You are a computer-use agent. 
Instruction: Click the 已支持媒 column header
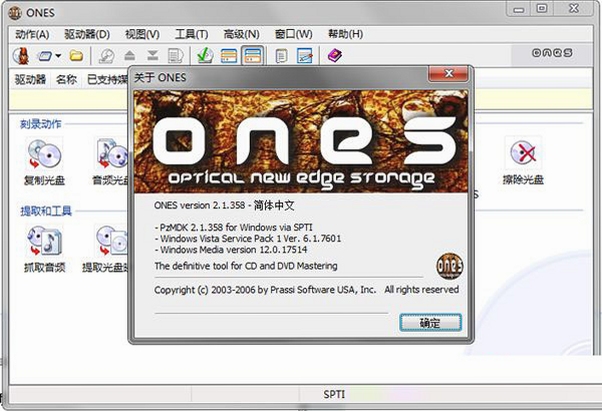pos(107,79)
